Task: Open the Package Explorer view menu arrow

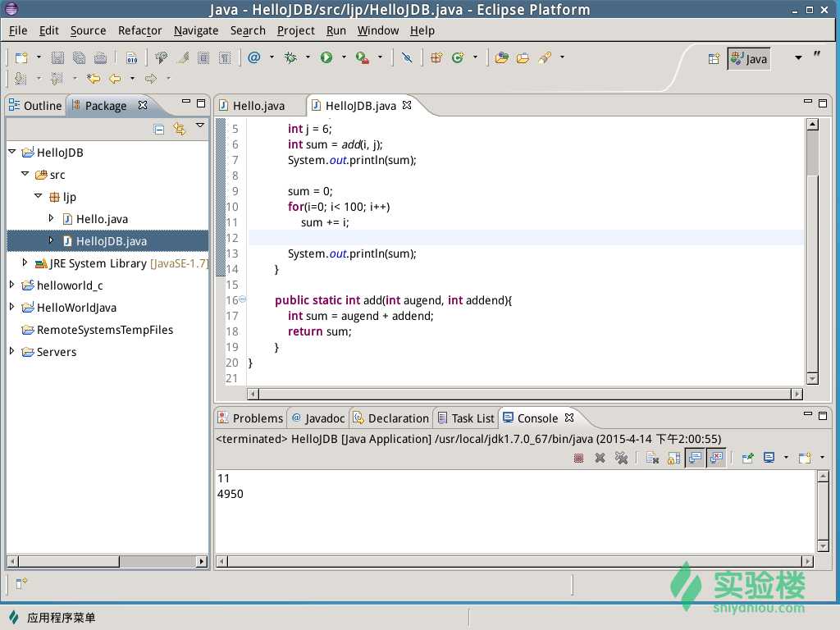Action: (x=200, y=126)
